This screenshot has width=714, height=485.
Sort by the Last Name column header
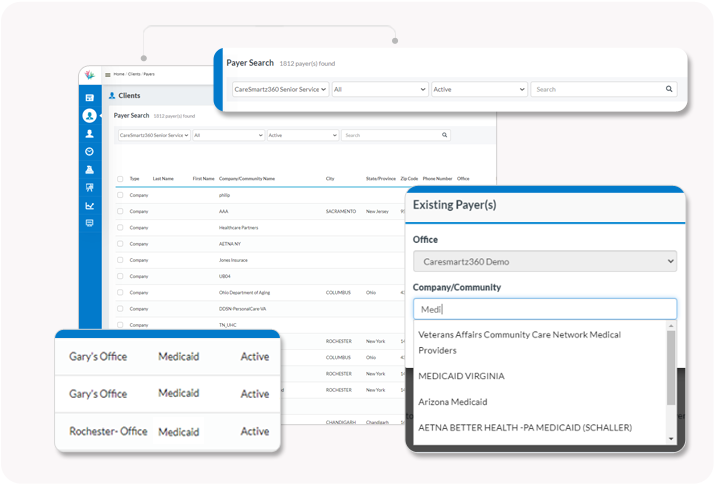pyautogui.click(x=163, y=179)
